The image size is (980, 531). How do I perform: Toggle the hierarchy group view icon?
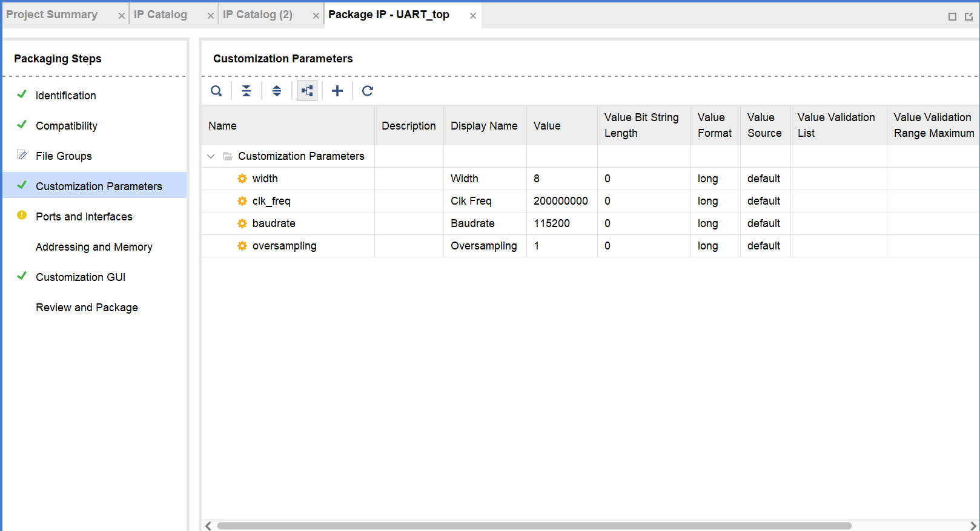[x=307, y=91]
